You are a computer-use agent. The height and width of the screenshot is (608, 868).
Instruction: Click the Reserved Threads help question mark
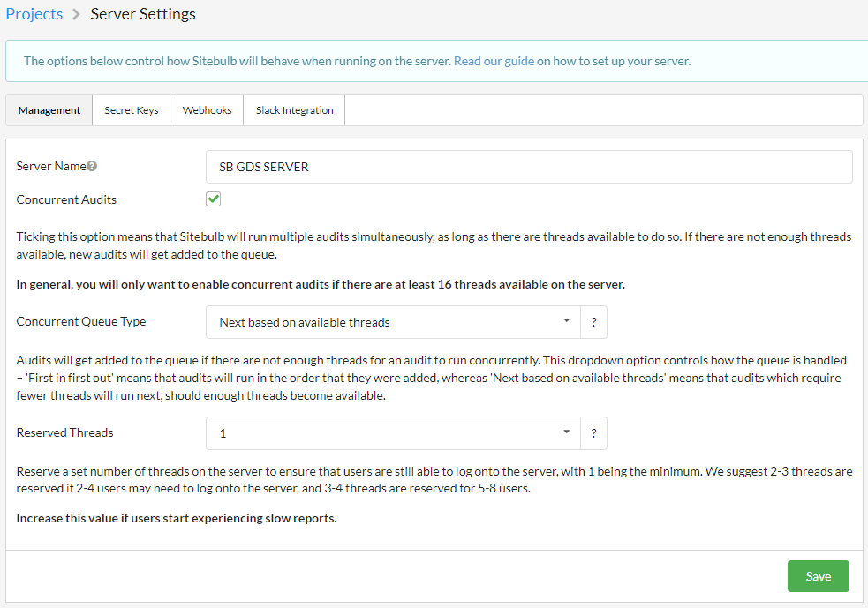[x=594, y=433]
